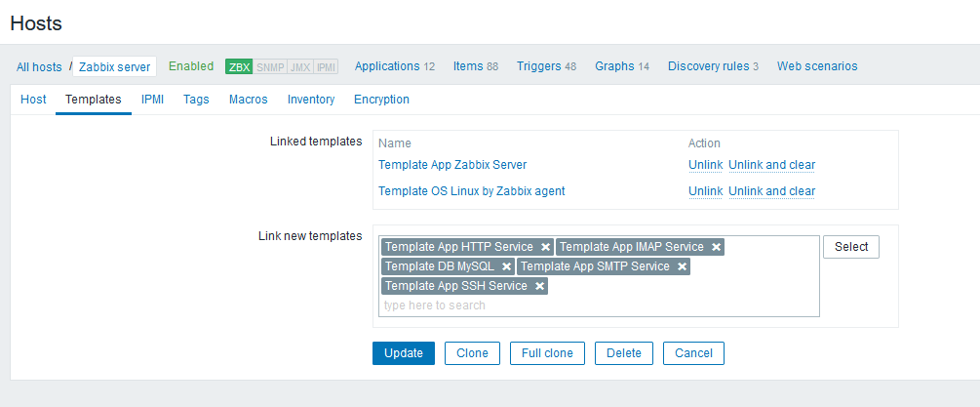980x407 pixels.
Task: Switch to the Inventory tab
Action: point(311,100)
